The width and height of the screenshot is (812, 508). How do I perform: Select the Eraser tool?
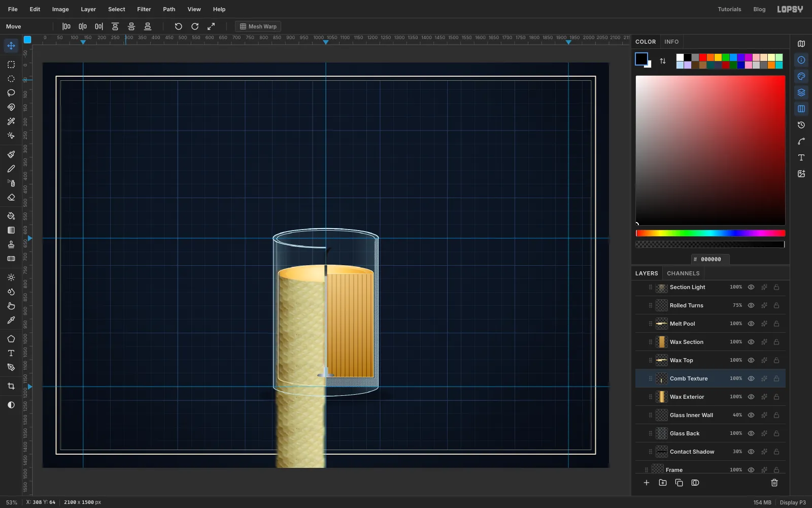(x=11, y=197)
